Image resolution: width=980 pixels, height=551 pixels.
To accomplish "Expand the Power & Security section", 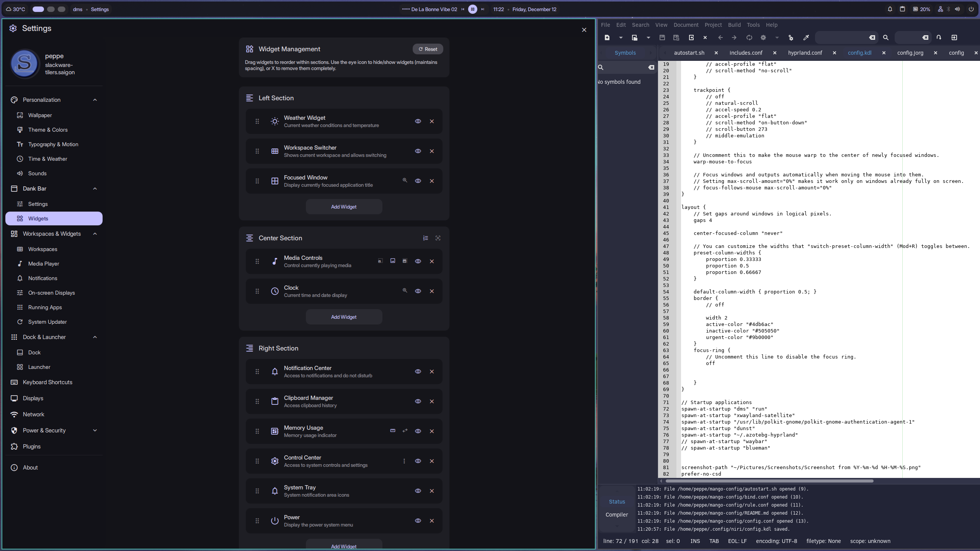I will pyautogui.click(x=95, y=430).
